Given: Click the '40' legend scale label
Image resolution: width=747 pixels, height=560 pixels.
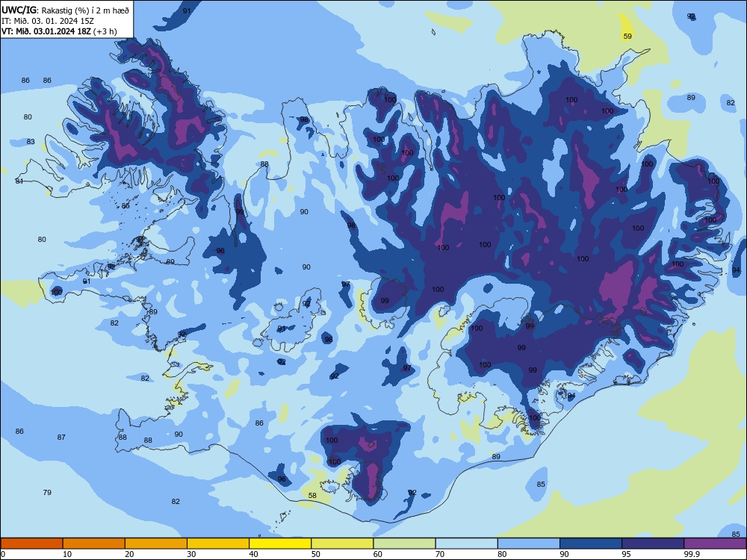Looking at the screenshot, I should (x=254, y=554).
